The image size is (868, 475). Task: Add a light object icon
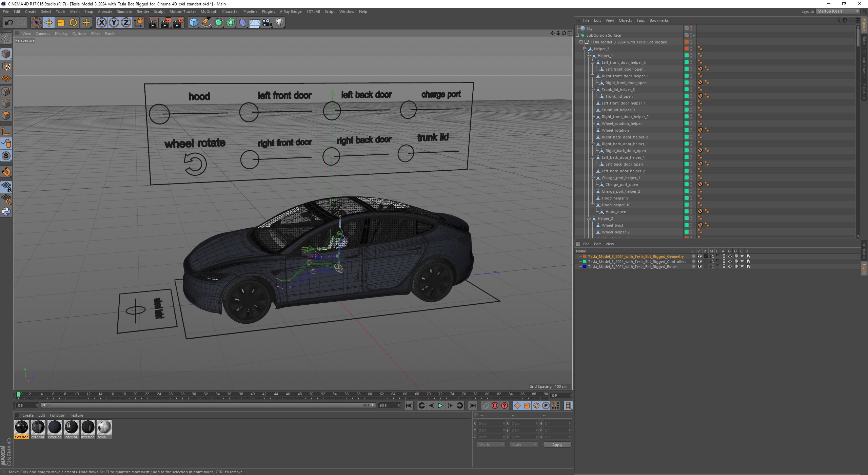(279, 23)
